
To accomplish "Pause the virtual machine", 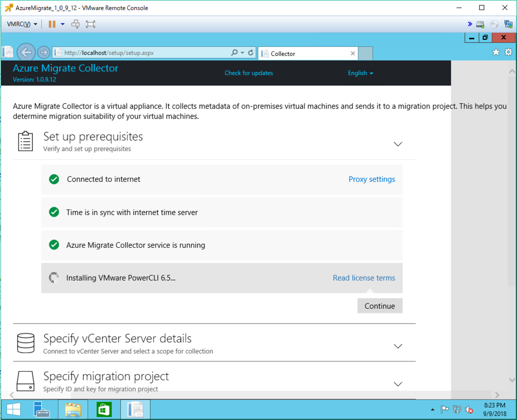I will click(52, 24).
